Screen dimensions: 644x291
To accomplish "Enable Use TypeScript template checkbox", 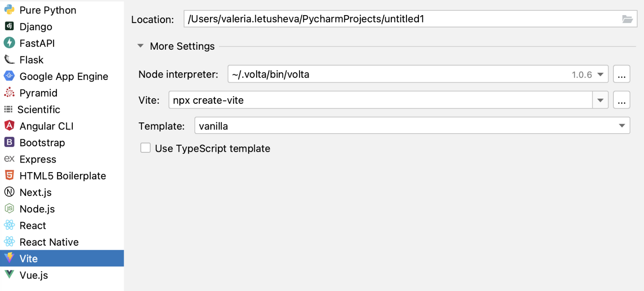I will [x=145, y=148].
